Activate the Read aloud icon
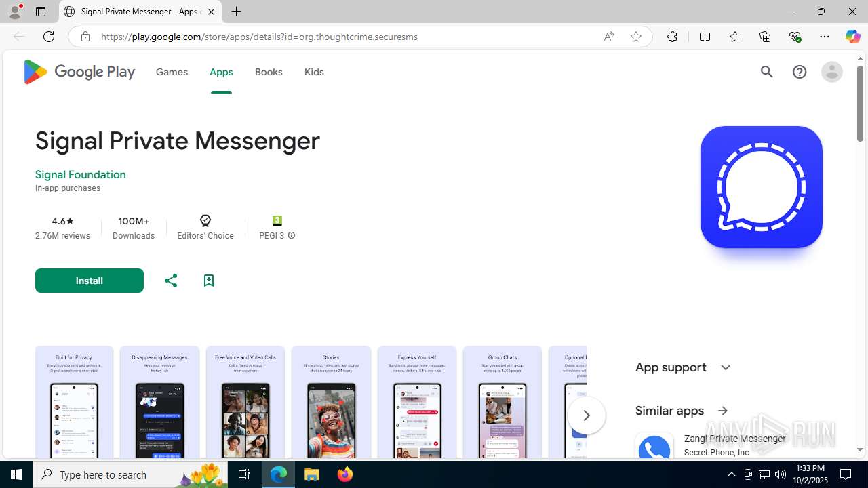Viewport: 868px width, 488px height. click(609, 37)
